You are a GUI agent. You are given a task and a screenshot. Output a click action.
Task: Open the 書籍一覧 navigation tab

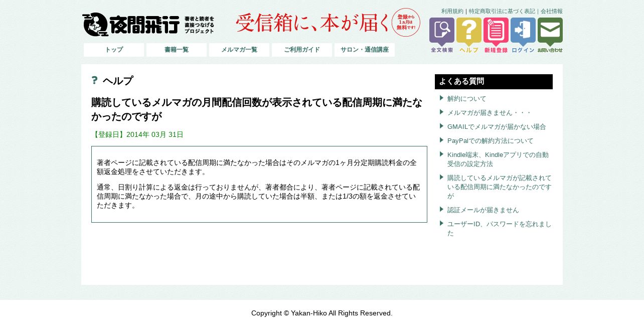[177, 50]
